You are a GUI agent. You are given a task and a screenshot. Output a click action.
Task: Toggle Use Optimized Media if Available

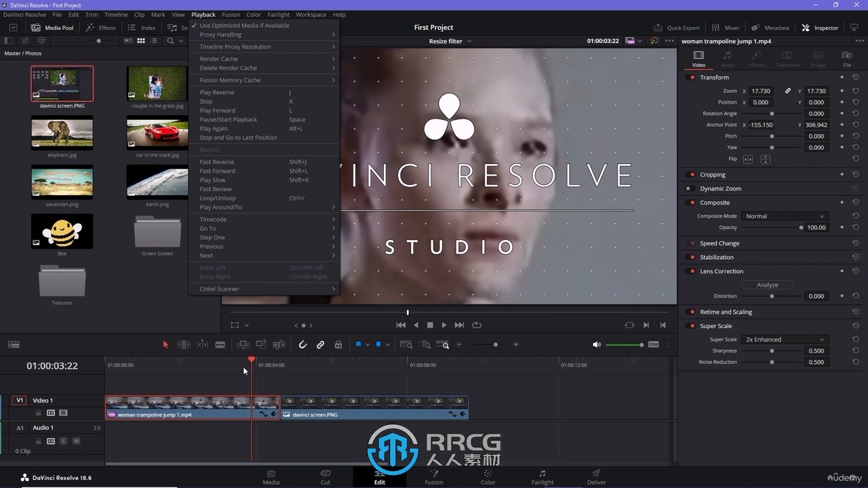pos(264,25)
